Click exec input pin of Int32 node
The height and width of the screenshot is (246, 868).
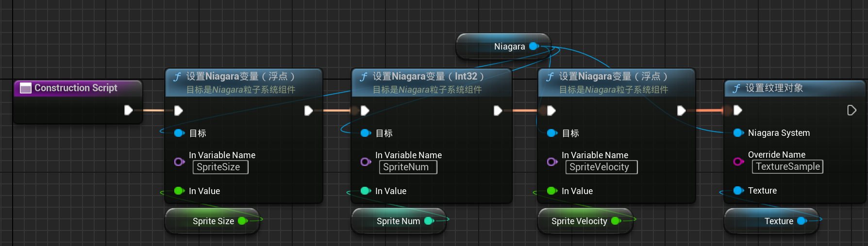click(365, 111)
